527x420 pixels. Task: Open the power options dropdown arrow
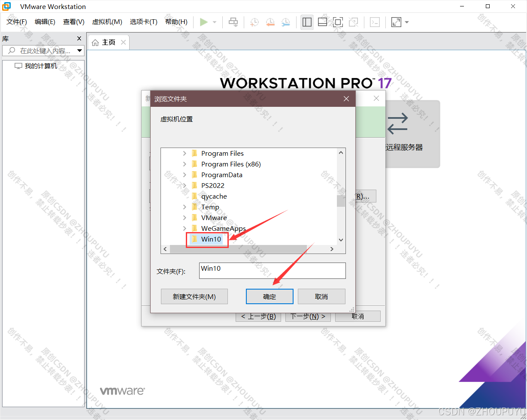tap(215, 22)
